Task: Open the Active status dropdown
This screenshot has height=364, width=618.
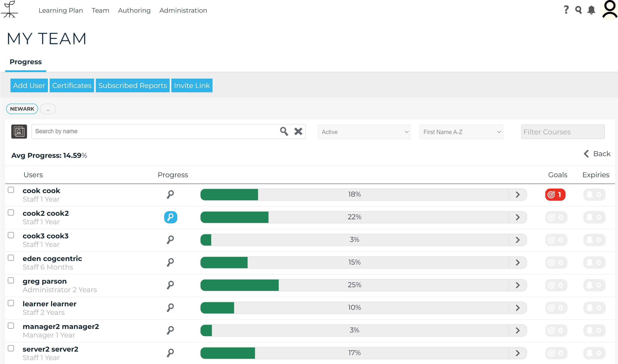Action: pyautogui.click(x=364, y=132)
